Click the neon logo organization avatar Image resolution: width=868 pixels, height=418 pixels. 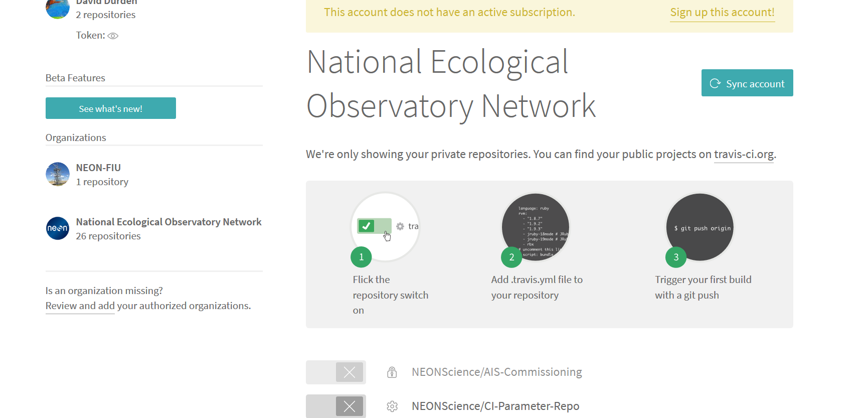[58, 228]
